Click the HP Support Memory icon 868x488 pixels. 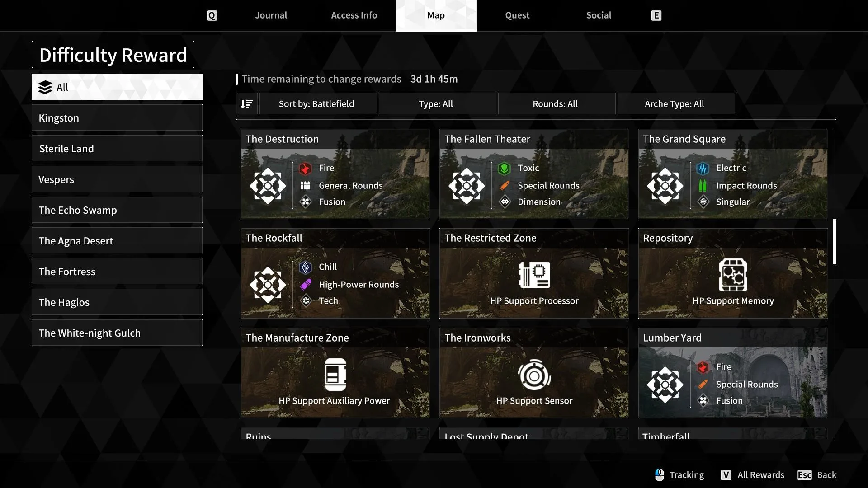tap(733, 275)
